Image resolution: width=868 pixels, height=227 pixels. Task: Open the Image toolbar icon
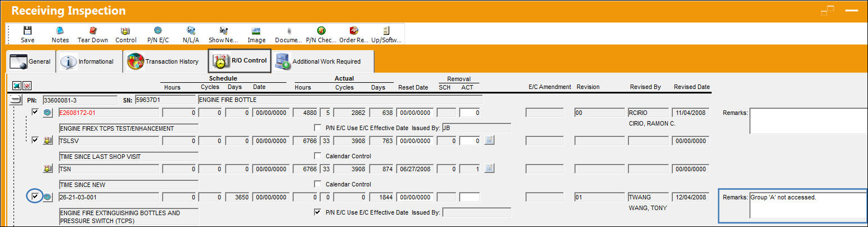point(257,34)
